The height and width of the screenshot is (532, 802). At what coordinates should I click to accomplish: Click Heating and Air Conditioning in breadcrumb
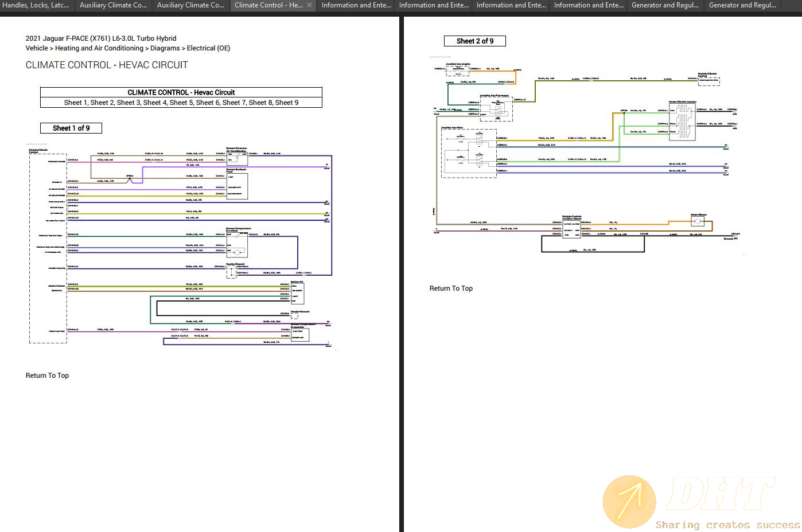point(99,48)
